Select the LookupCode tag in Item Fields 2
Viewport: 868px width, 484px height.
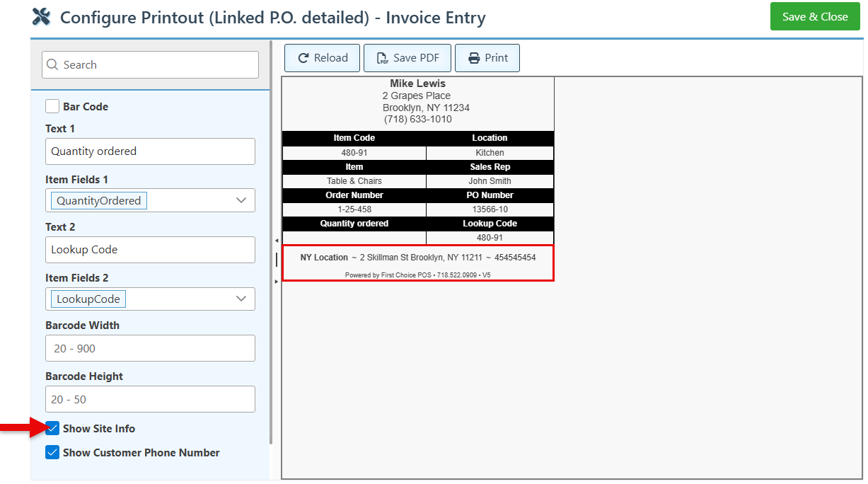88,299
